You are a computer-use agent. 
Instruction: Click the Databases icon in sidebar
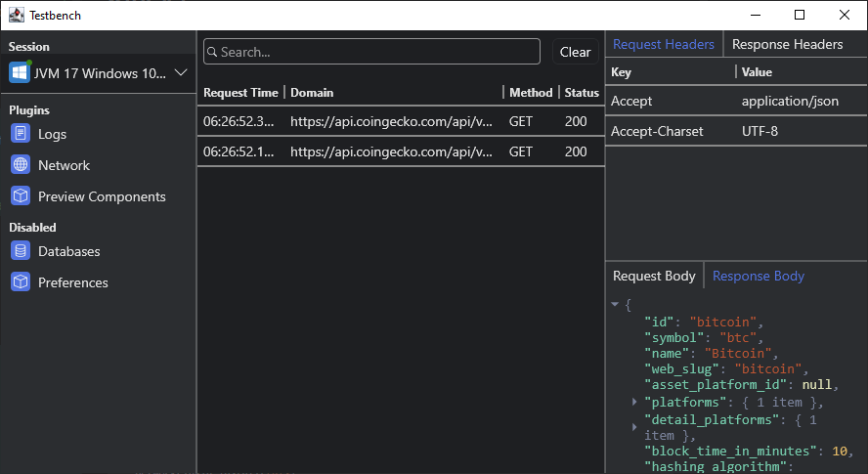[21, 251]
